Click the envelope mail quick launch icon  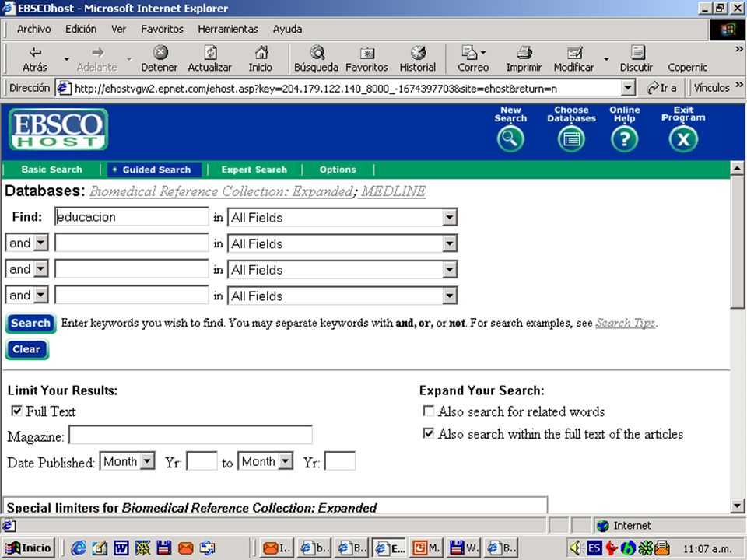click(185, 548)
